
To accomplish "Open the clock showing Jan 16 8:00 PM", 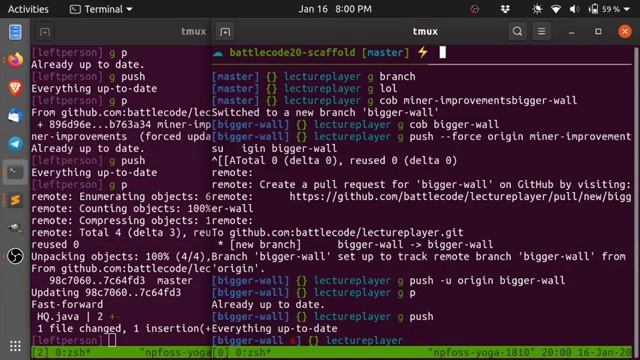I will pos(335,9).
